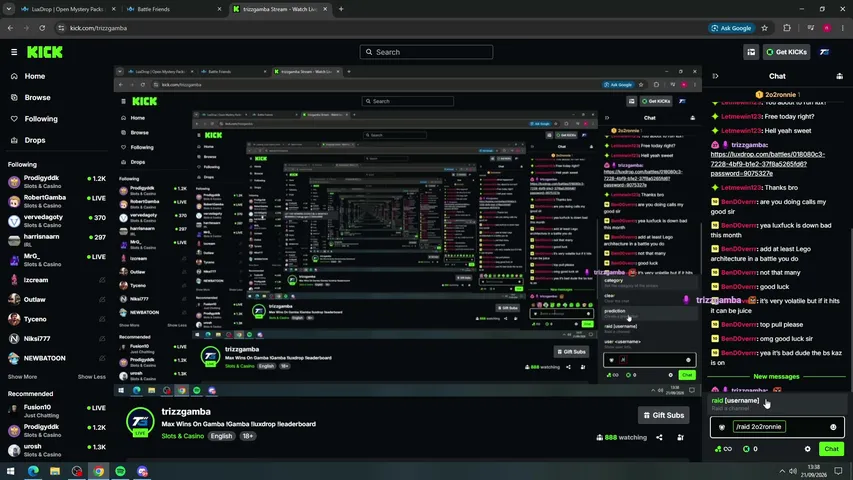
Task: Click the icon right of share icon
Action: [680, 437]
